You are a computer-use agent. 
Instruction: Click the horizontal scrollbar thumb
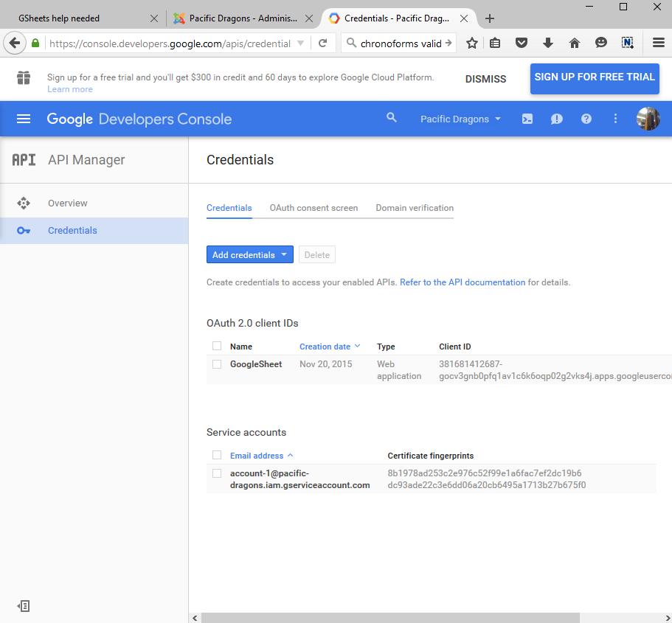point(390,618)
